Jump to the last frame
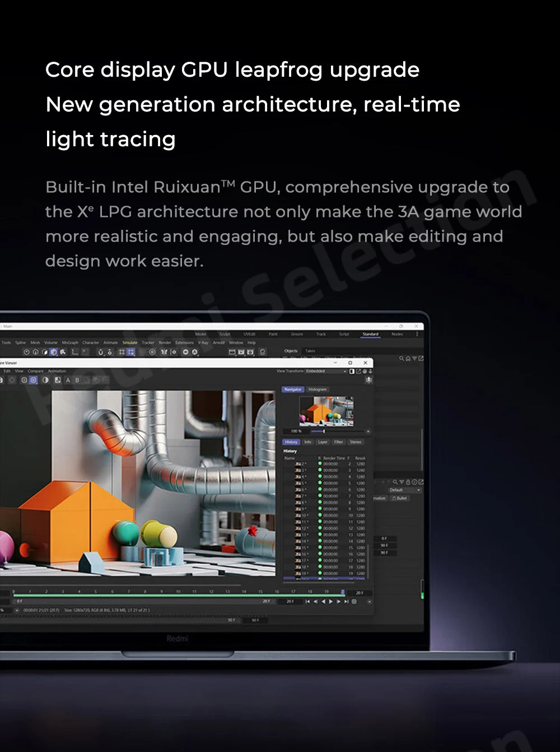 (x=346, y=601)
